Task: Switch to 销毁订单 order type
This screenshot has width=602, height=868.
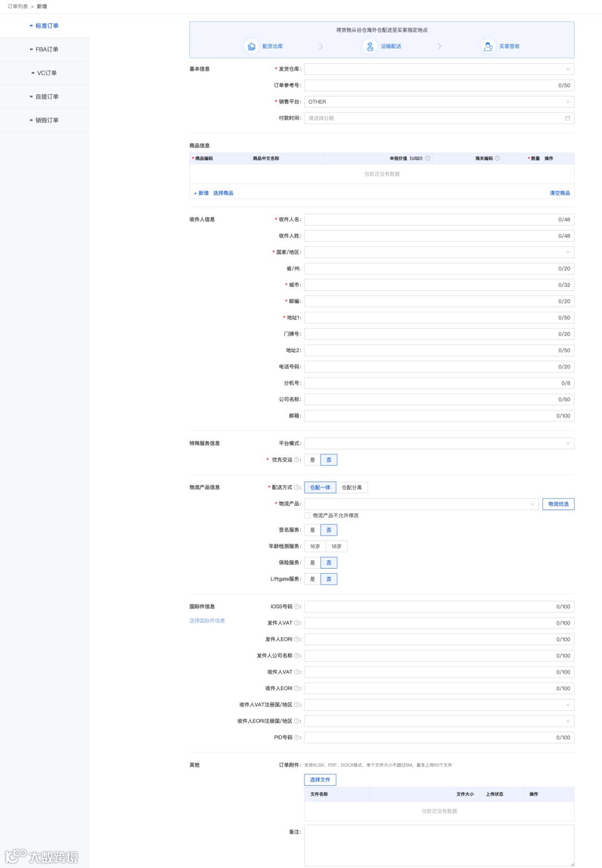Action: click(x=45, y=120)
